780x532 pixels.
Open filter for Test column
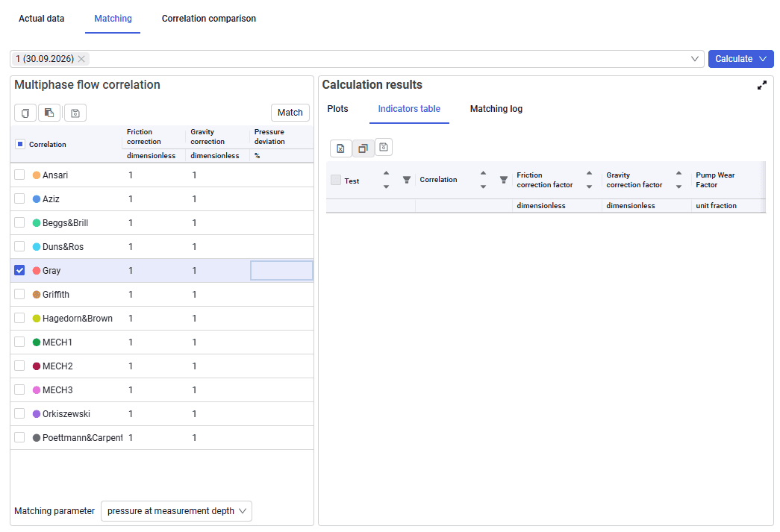[406, 180]
